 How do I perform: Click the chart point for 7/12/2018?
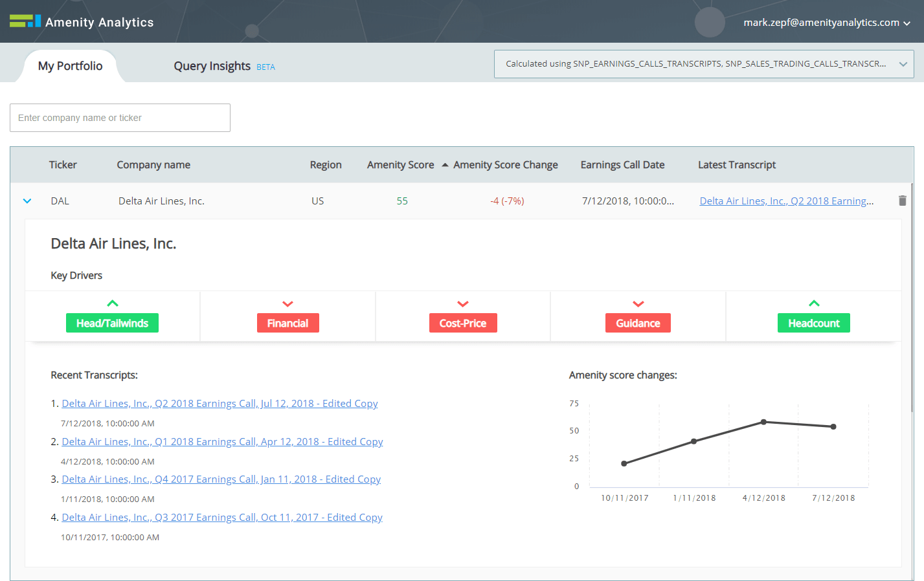click(x=833, y=426)
